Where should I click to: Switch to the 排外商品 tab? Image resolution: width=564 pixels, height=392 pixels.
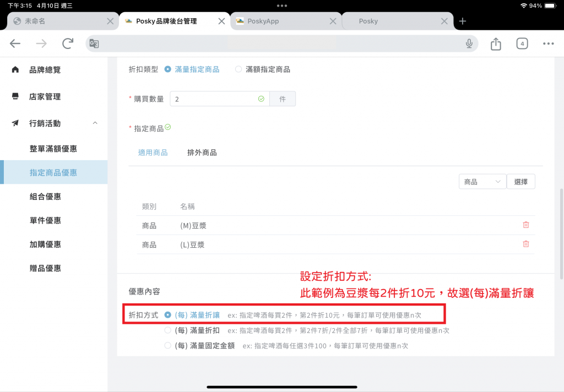[x=202, y=153]
